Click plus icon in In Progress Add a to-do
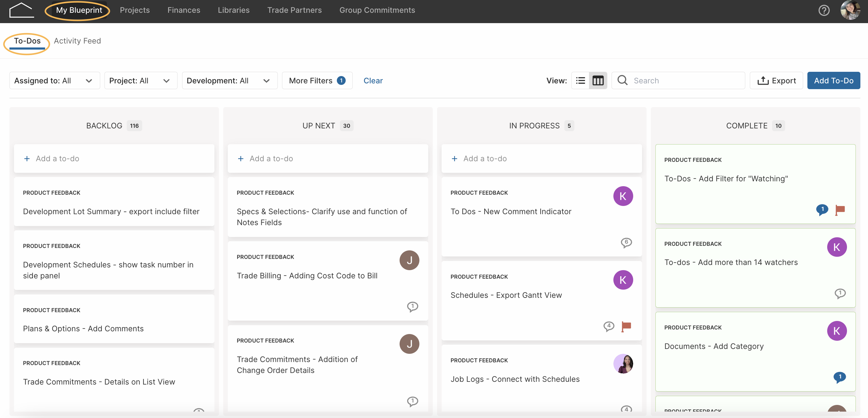The height and width of the screenshot is (418, 868). (454, 158)
